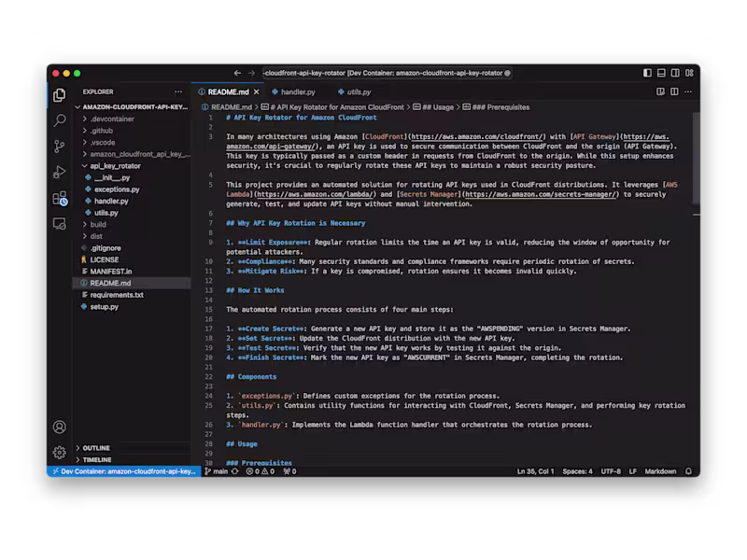Toggle the bottom panel

pos(661,73)
